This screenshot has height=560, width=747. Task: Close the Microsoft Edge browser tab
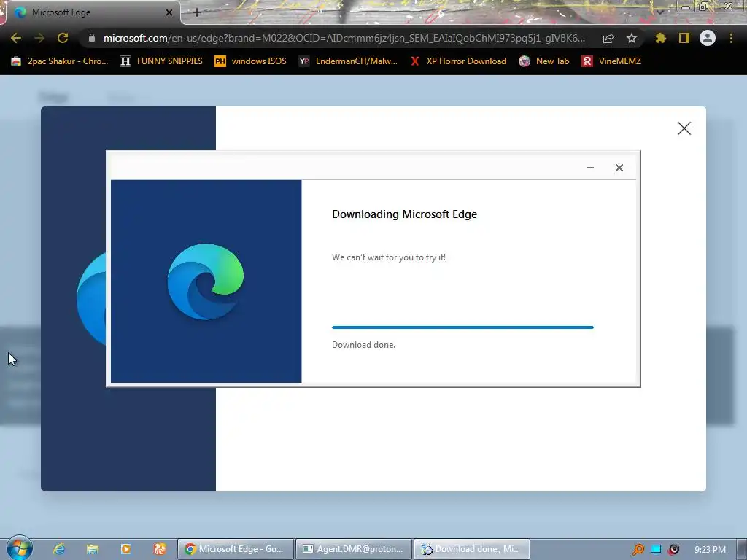169,12
